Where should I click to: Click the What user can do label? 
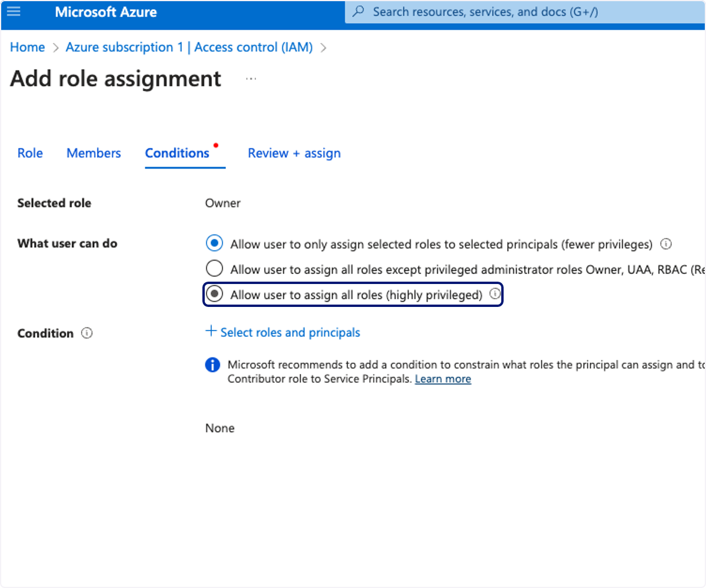coord(67,243)
